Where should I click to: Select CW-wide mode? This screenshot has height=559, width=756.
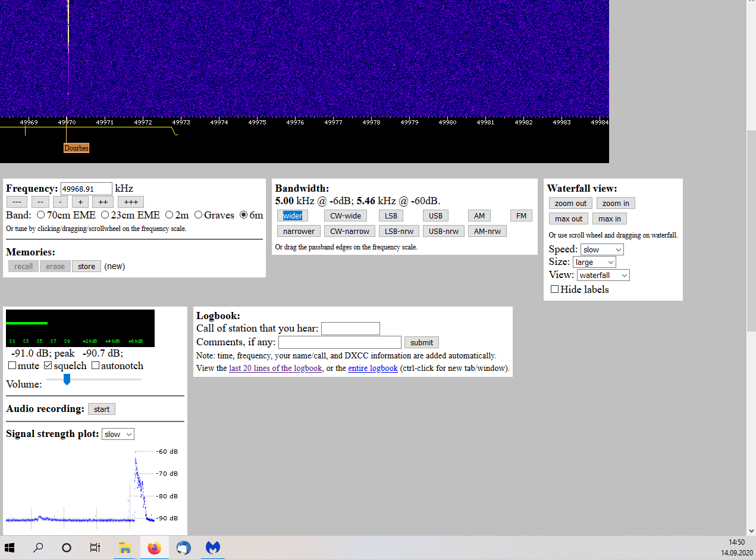pos(346,216)
